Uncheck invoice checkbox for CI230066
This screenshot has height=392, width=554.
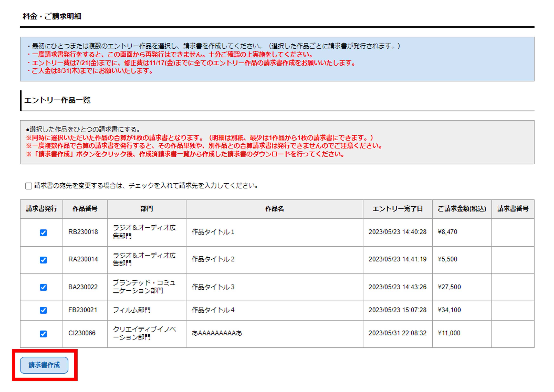pyautogui.click(x=43, y=334)
